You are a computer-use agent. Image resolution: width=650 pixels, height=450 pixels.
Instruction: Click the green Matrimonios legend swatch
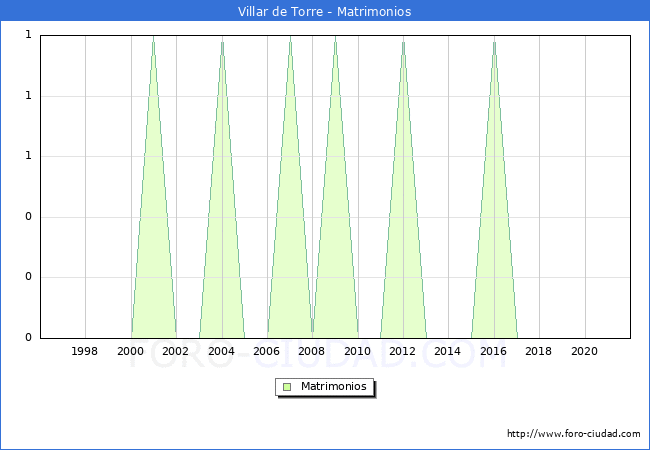click(287, 387)
